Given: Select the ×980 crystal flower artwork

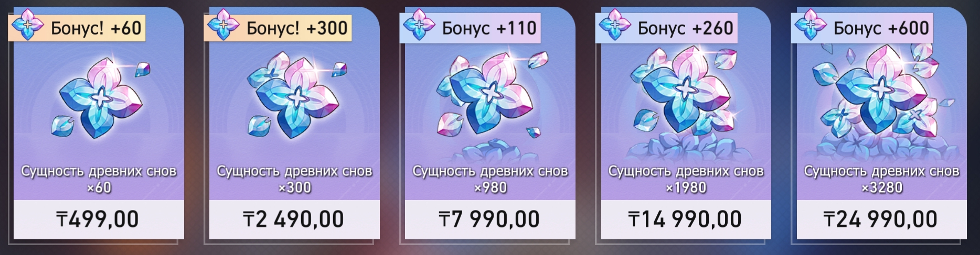Looking at the screenshot, I should pos(491,102).
